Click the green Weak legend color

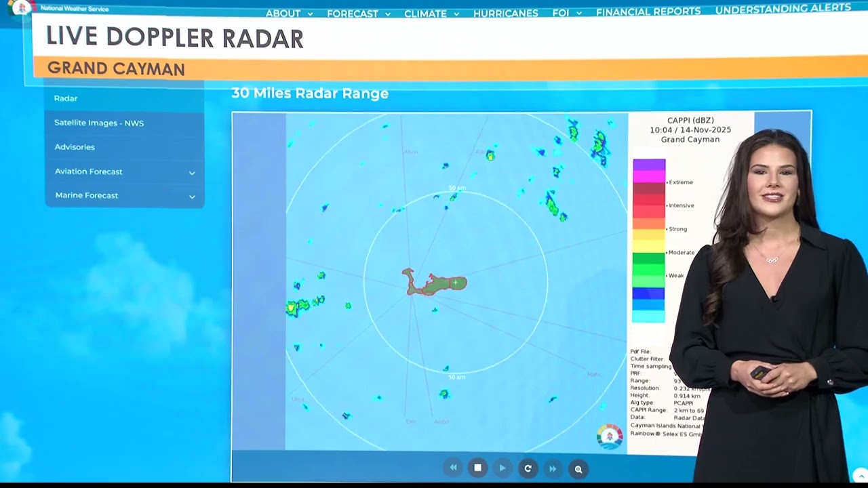pyautogui.click(x=649, y=275)
